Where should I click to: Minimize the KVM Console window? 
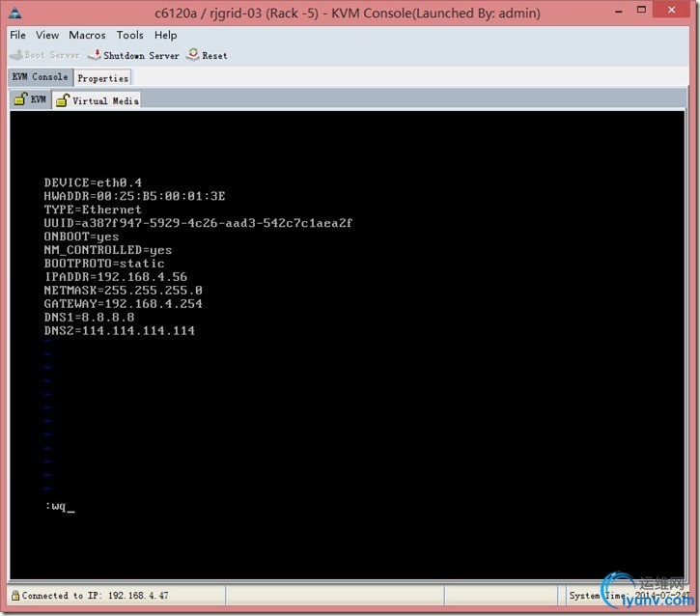tap(618, 11)
